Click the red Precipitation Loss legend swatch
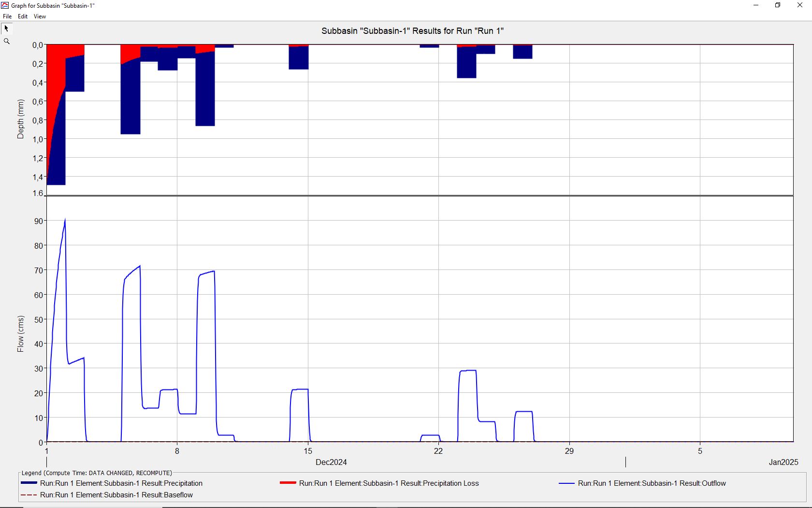Screen dimensions: 812x508 288,483
